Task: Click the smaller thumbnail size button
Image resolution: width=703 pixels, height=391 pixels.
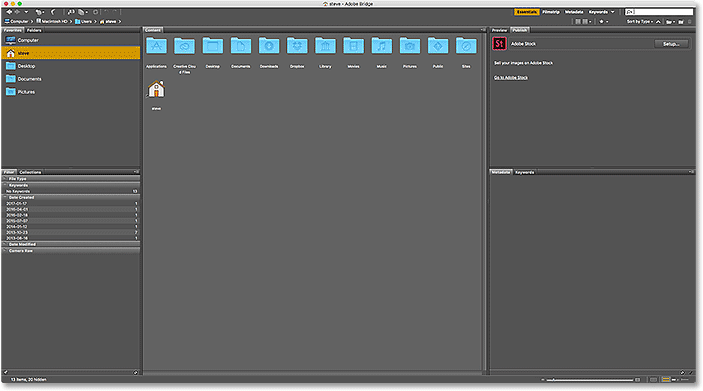Action: [542, 380]
